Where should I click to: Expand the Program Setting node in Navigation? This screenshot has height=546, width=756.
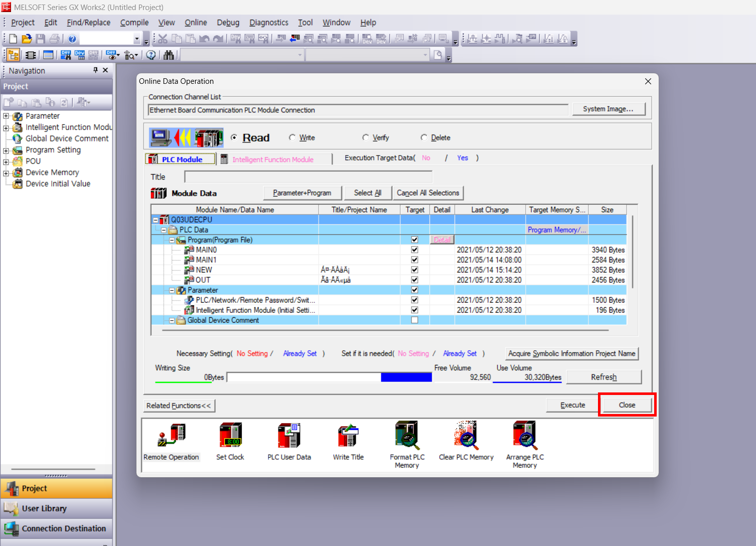point(6,151)
